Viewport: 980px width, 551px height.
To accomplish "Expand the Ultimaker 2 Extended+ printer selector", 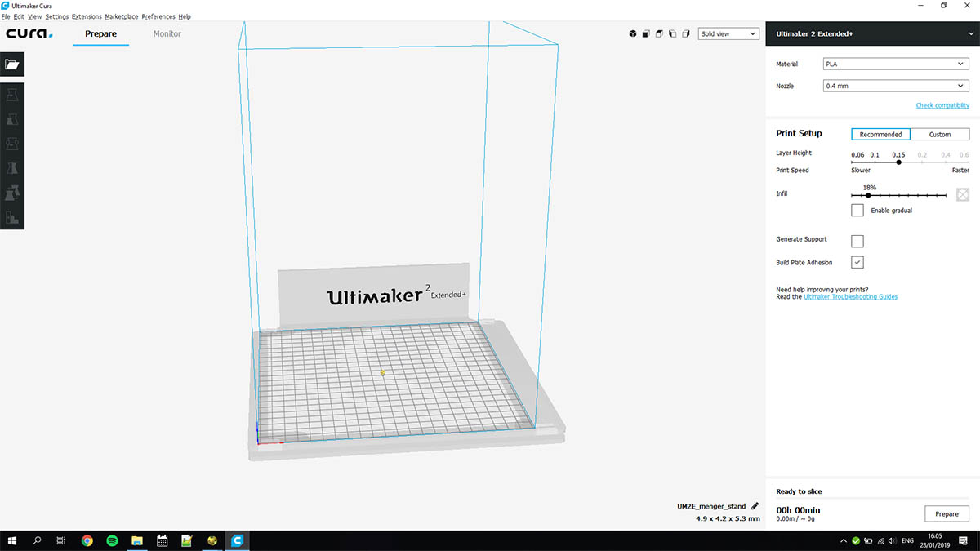I will click(873, 34).
